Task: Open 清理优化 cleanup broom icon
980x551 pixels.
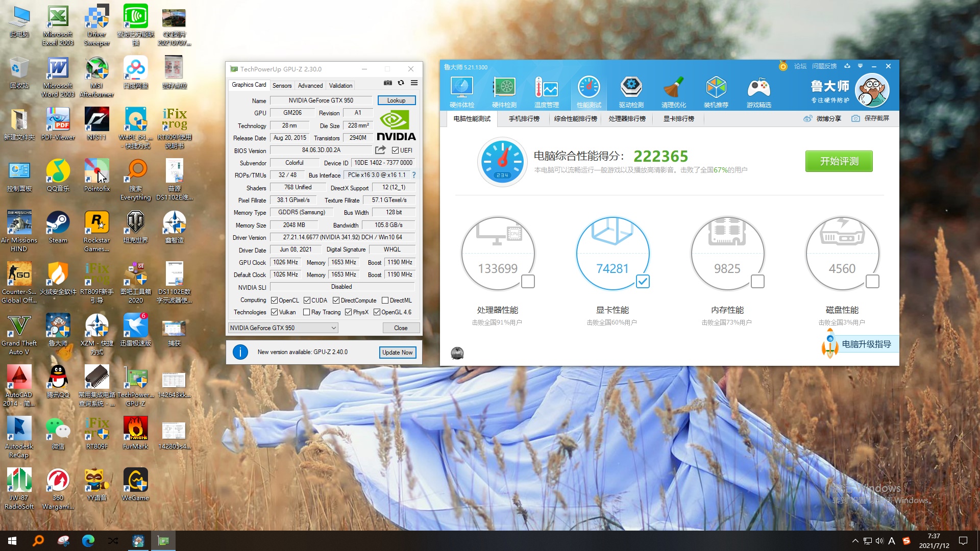Action: pyautogui.click(x=674, y=92)
